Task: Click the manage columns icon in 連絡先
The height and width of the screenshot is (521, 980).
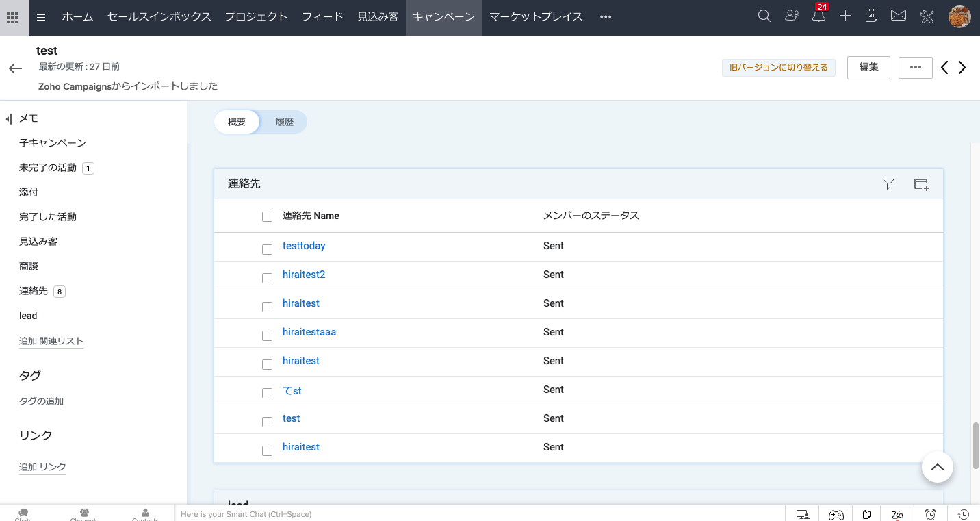Action: (921, 183)
